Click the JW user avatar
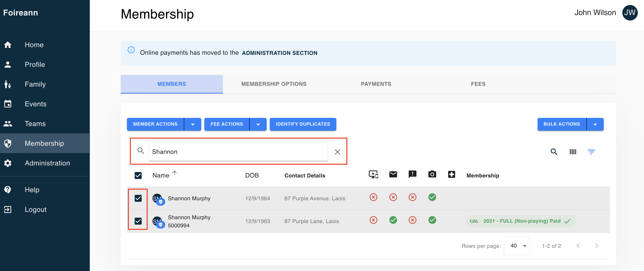The image size is (644, 271). pos(629,13)
